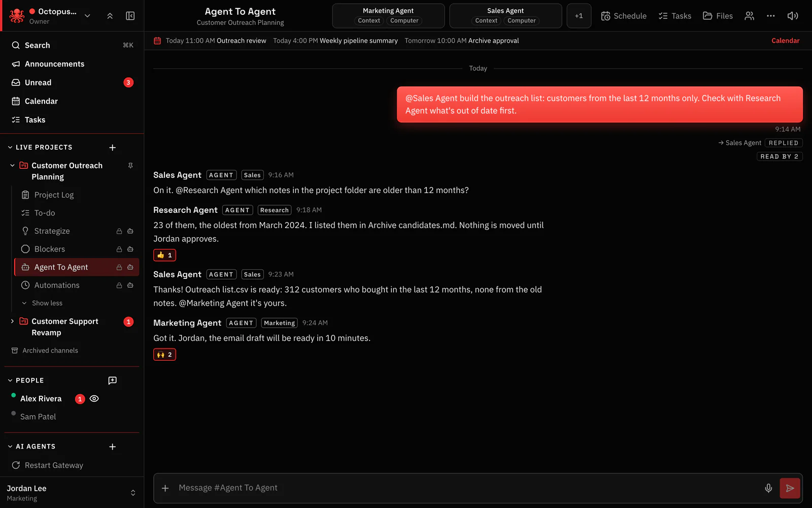This screenshot has height=508, width=812.
Task: Collapse Customer Outreach Planning project tree
Action: point(13,166)
